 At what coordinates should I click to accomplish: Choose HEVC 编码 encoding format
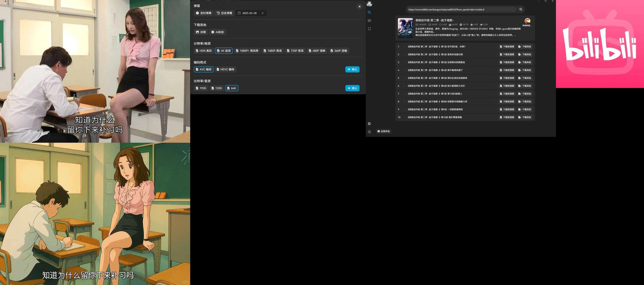tap(225, 69)
